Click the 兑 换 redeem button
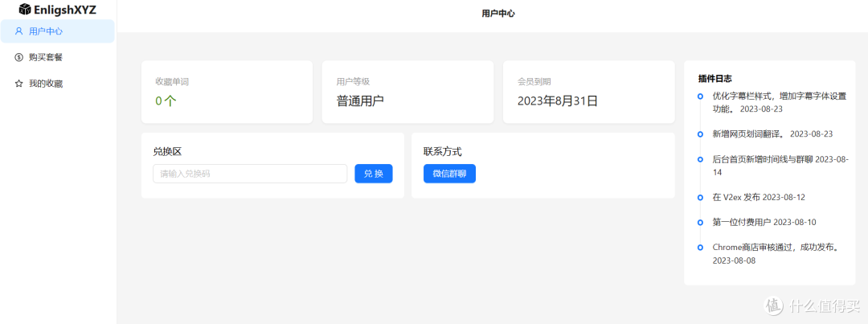 [374, 174]
